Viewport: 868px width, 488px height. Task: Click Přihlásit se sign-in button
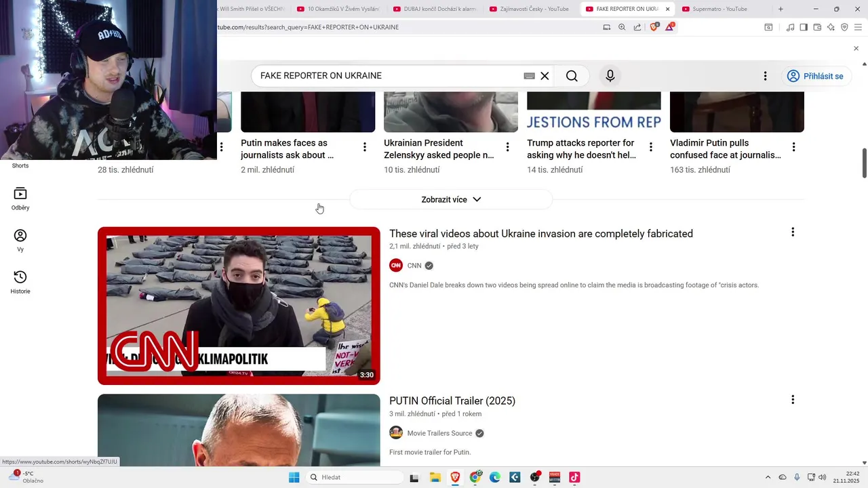click(816, 76)
